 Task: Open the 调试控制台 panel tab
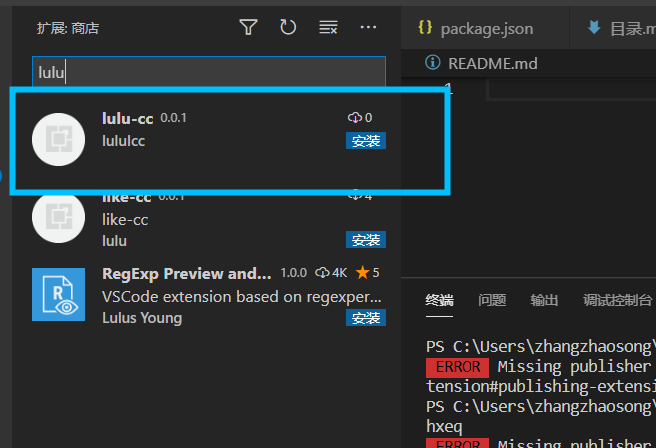[x=617, y=300]
